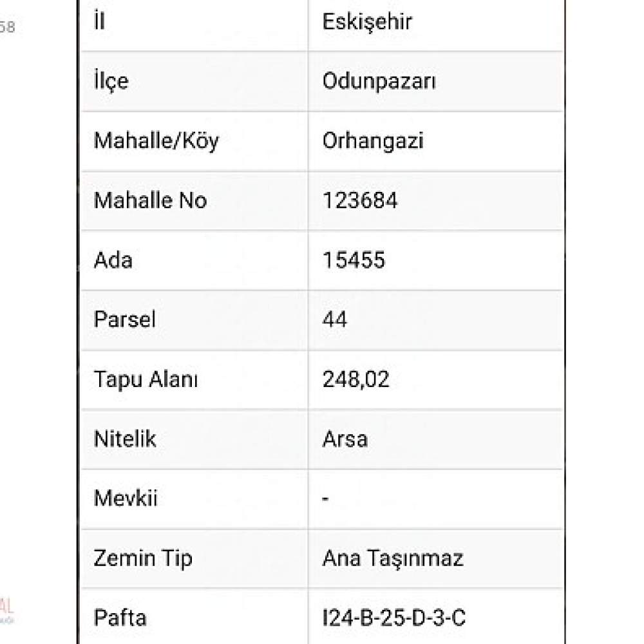This screenshot has width=644, height=644.
Task: Click the İlçe row label
Action: click(111, 80)
